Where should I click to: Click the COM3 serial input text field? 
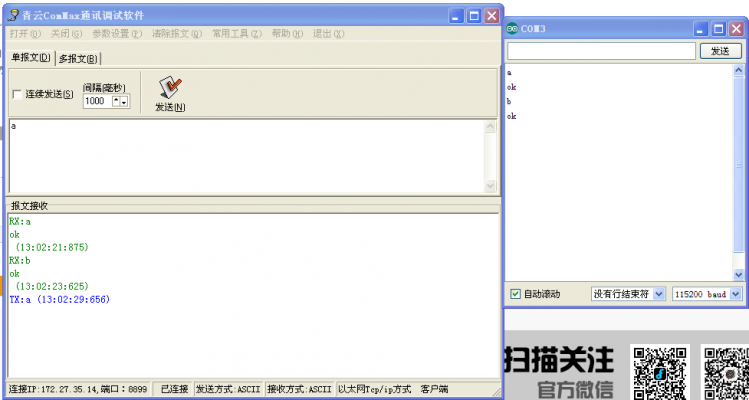click(x=600, y=50)
